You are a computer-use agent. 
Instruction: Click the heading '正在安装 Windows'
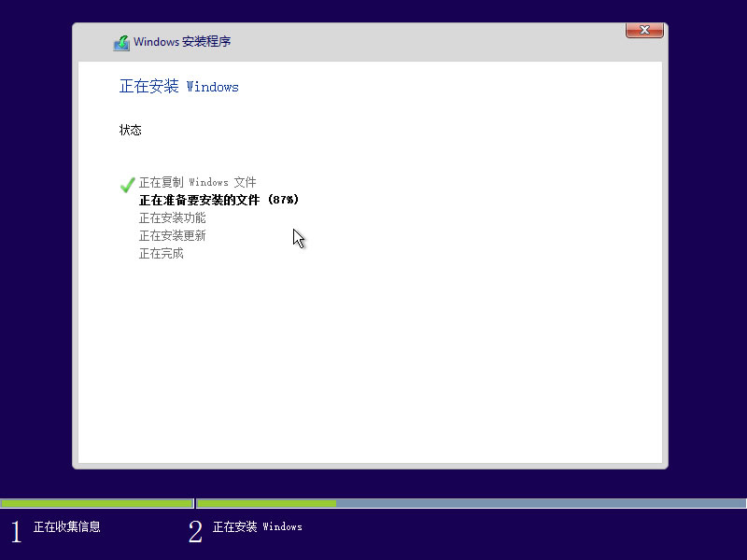(178, 86)
